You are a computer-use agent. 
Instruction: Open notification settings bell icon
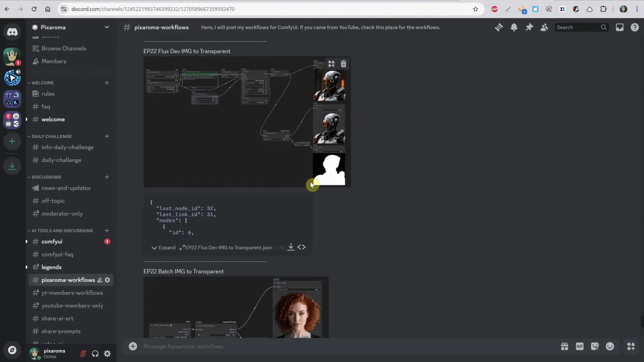point(514,27)
